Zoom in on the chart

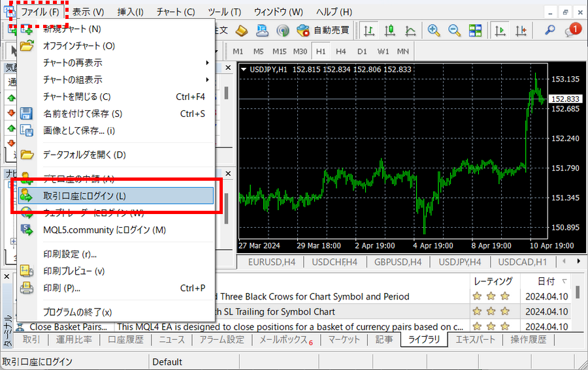(434, 30)
